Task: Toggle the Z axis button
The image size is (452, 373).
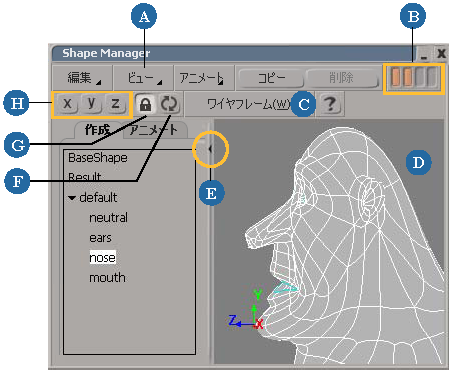Action: point(115,104)
